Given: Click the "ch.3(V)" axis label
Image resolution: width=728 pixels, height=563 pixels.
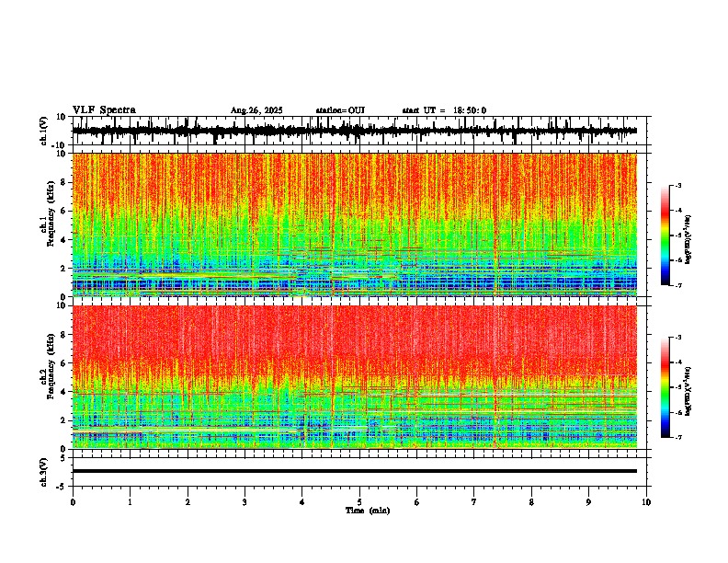Looking at the screenshot, I should [x=44, y=472].
